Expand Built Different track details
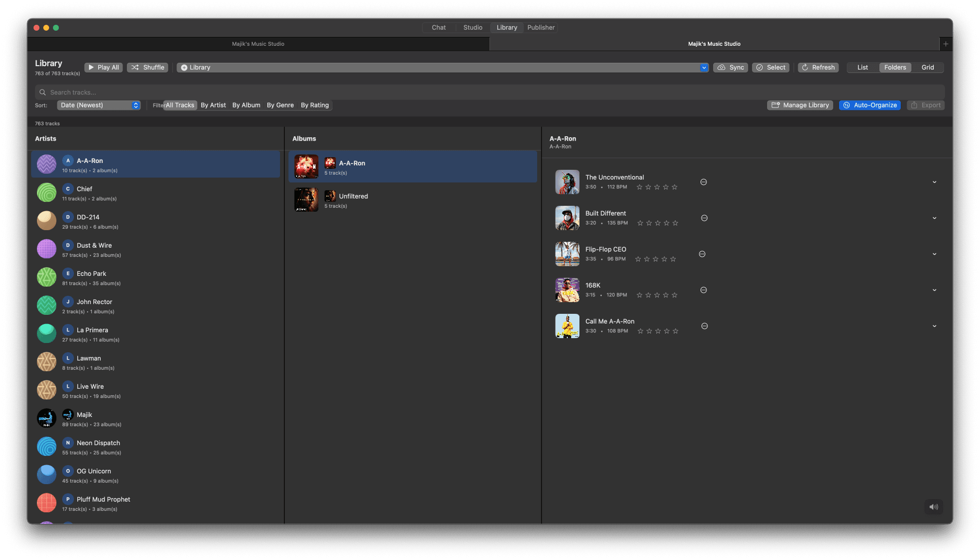This screenshot has width=980, height=560. pyautogui.click(x=934, y=218)
